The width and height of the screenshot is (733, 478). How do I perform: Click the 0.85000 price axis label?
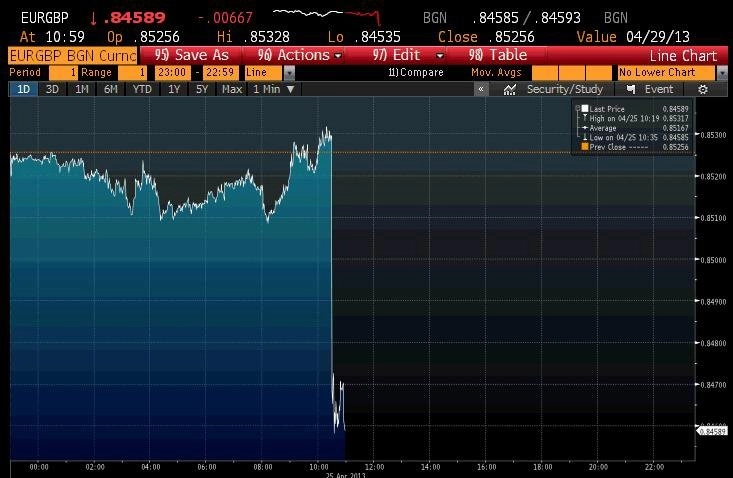713,260
